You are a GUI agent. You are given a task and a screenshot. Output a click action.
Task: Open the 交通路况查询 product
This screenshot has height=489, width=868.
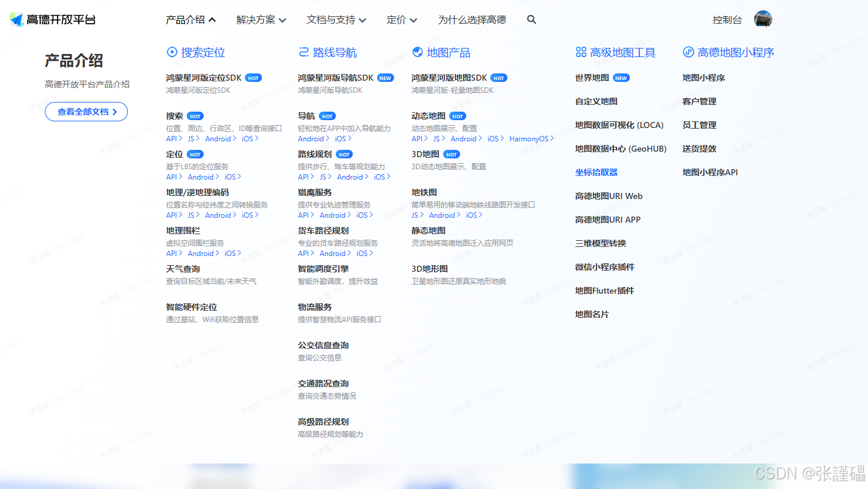(x=323, y=383)
